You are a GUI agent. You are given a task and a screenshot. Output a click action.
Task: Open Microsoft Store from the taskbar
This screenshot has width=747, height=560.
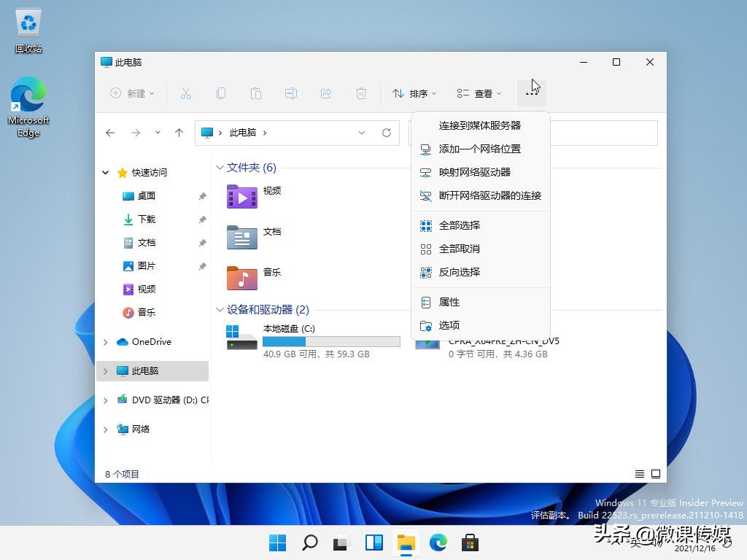click(x=470, y=542)
